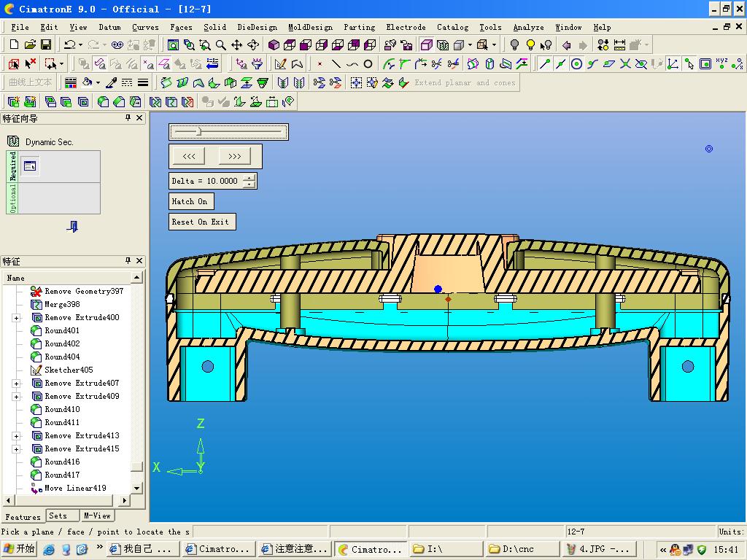The width and height of the screenshot is (747, 560).
Task: Click the Dynamic Sec. section icon
Action: (x=13, y=141)
